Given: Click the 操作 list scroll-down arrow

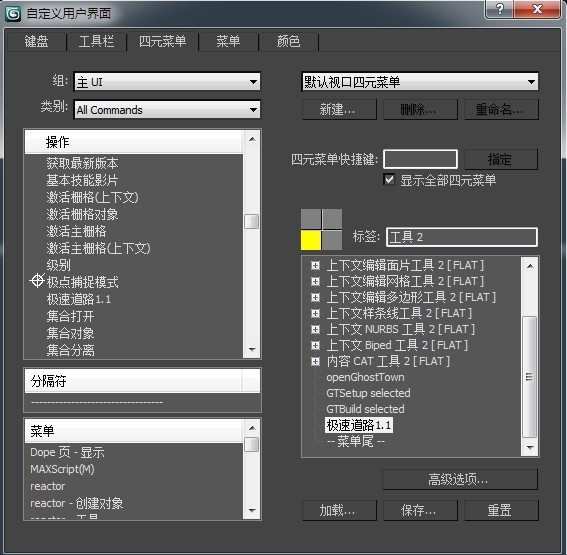Looking at the screenshot, I should click(x=252, y=350).
